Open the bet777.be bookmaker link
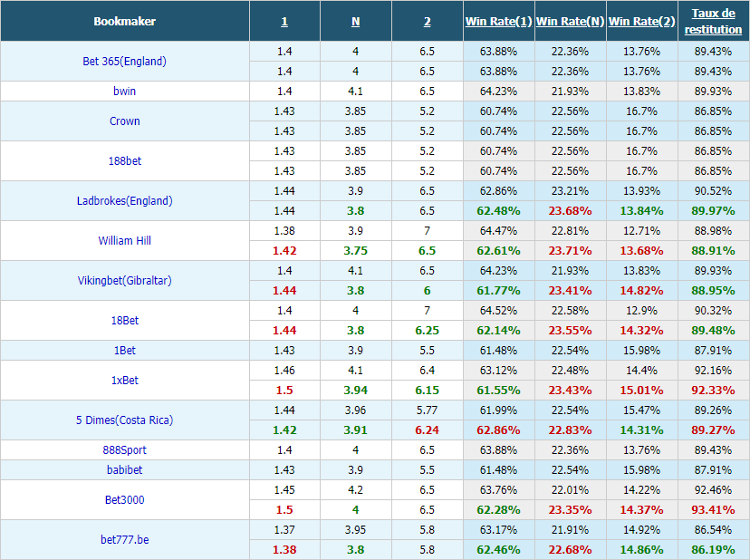 tap(124, 539)
